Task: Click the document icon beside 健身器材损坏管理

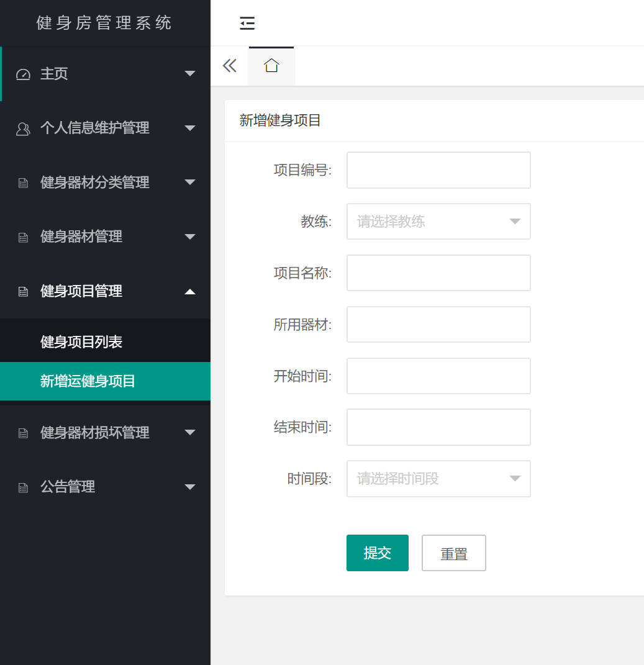Action: 23,433
